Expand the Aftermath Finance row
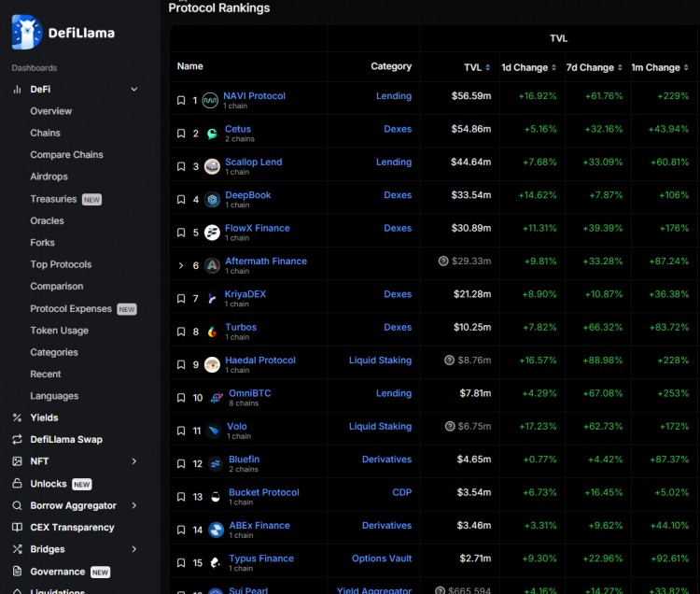Viewport: 700px width, 594px height. point(181,266)
